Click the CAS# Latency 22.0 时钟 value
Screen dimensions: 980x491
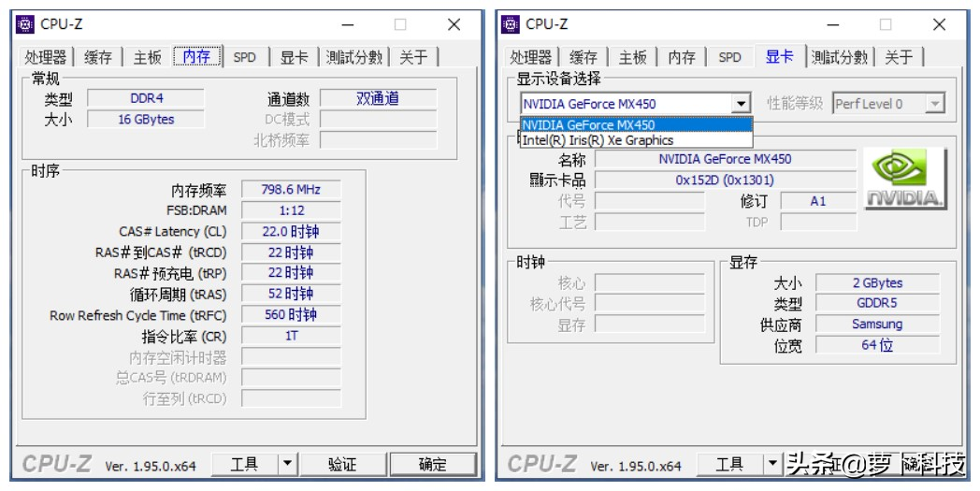pyautogui.click(x=291, y=231)
